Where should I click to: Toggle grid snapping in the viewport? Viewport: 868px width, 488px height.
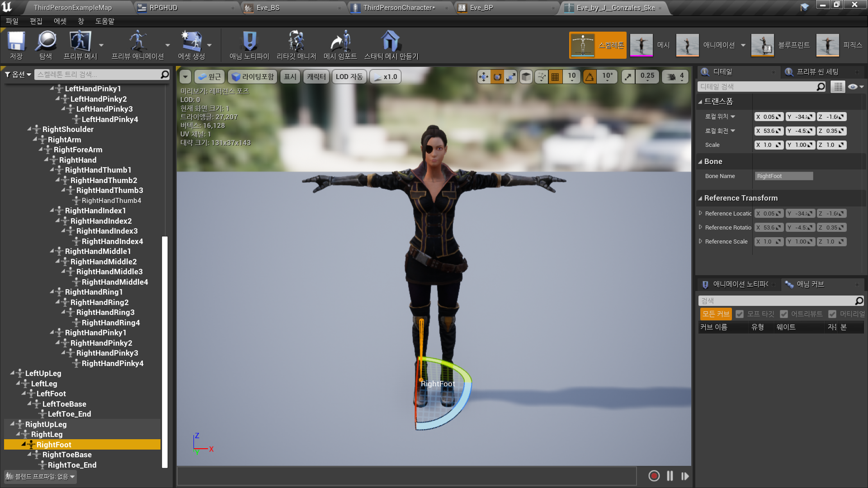click(555, 77)
